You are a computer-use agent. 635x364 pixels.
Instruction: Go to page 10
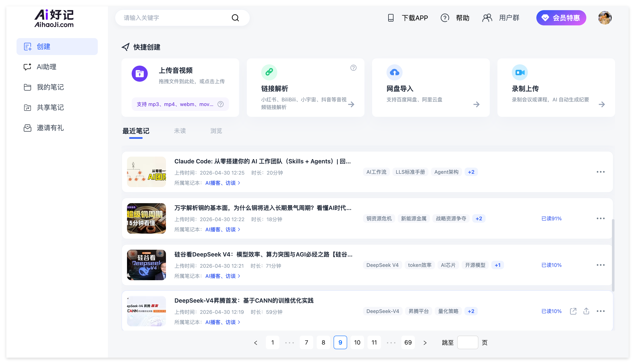357,342
